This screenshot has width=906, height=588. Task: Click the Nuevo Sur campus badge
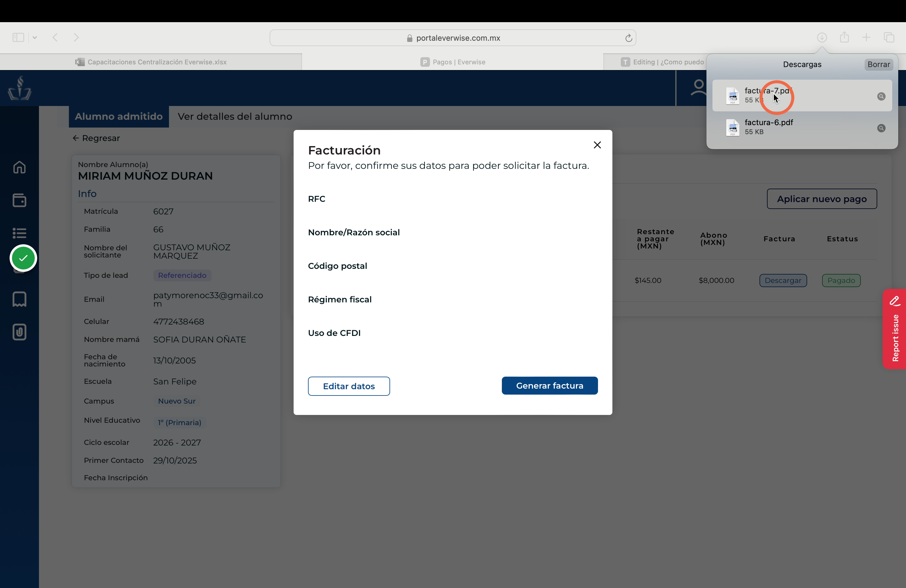[177, 401]
